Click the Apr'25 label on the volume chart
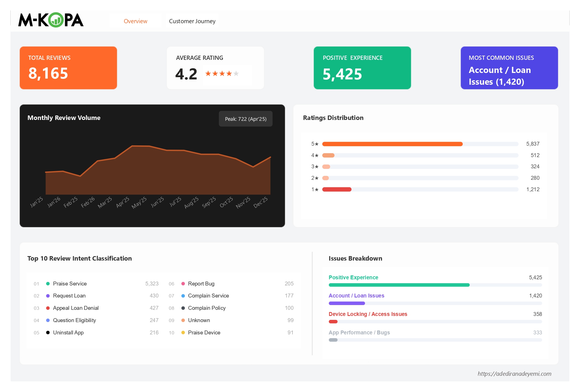580x392 pixels. tap(122, 203)
